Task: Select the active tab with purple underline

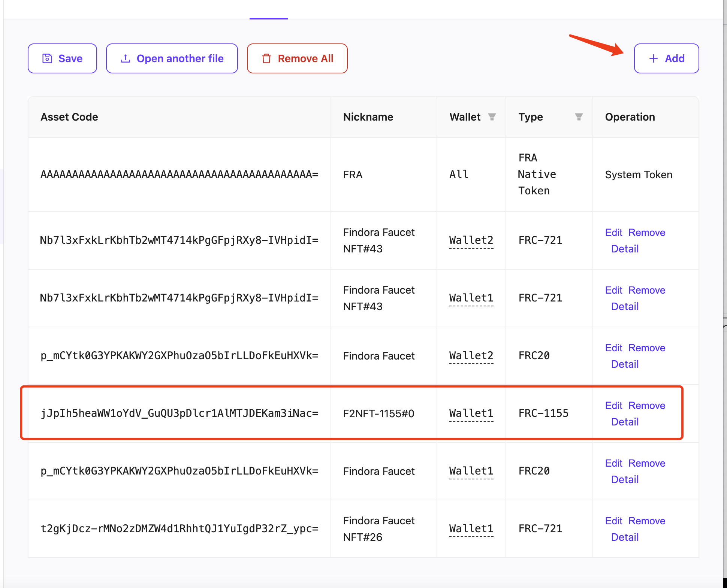Action: tap(268, 11)
